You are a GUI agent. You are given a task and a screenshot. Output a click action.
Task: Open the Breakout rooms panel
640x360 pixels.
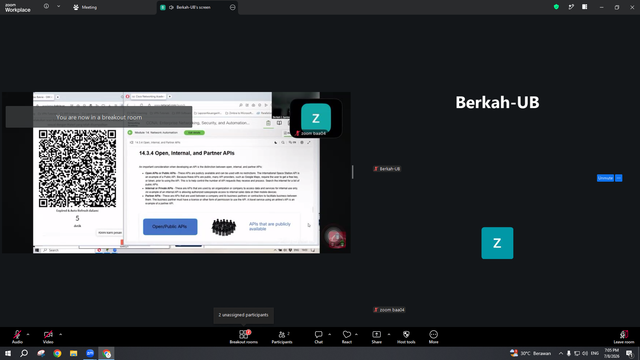point(244,337)
